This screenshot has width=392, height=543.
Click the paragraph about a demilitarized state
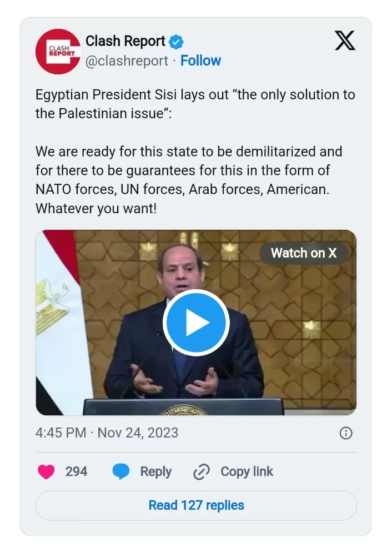(189, 179)
